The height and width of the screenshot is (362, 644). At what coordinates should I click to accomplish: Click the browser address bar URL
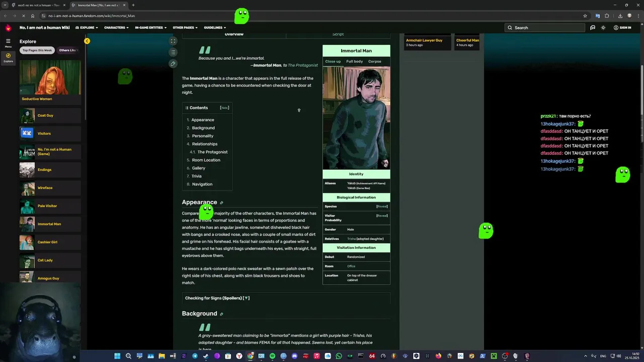[92, 16]
